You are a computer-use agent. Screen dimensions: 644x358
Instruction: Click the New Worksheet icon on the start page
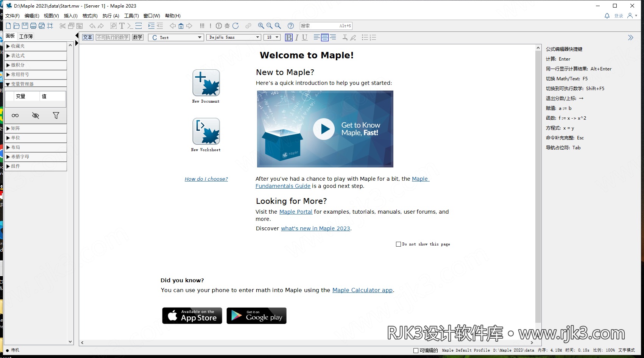(x=206, y=131)
